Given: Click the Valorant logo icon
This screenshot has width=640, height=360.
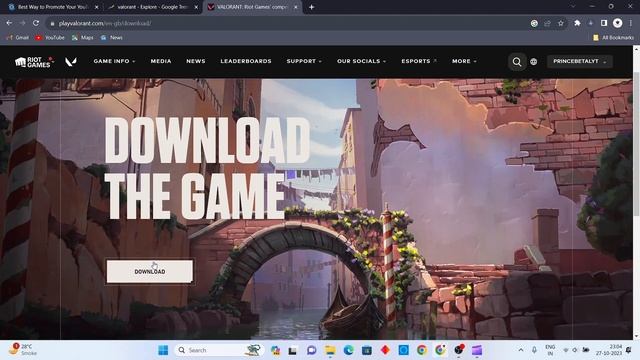Looking at the screenshot, I should click(71, 62).
